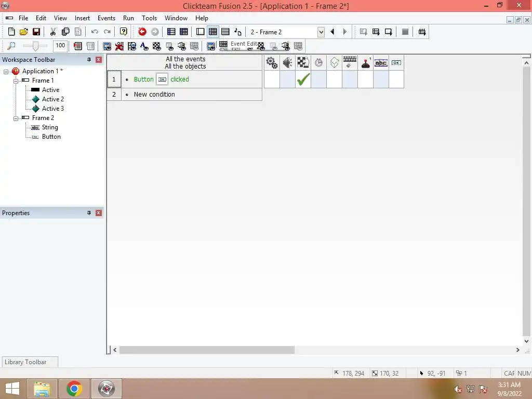532x399 pixels.
Task: Toggle the monitor-with-eye filter after the list icons
Action: [x=107, y=46]
